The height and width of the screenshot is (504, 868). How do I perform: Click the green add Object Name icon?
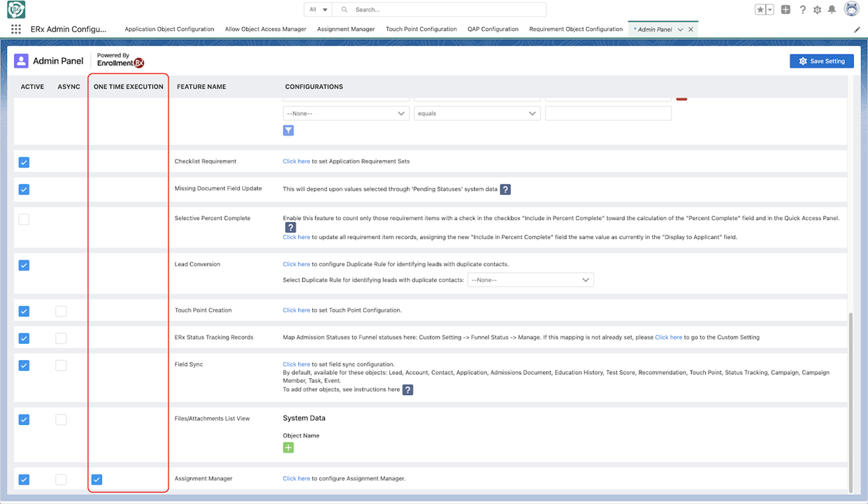click(288, 447)
